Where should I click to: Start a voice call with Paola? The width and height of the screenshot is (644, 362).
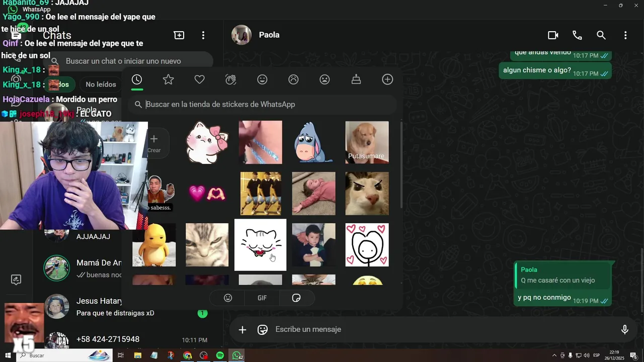point(577,35)
